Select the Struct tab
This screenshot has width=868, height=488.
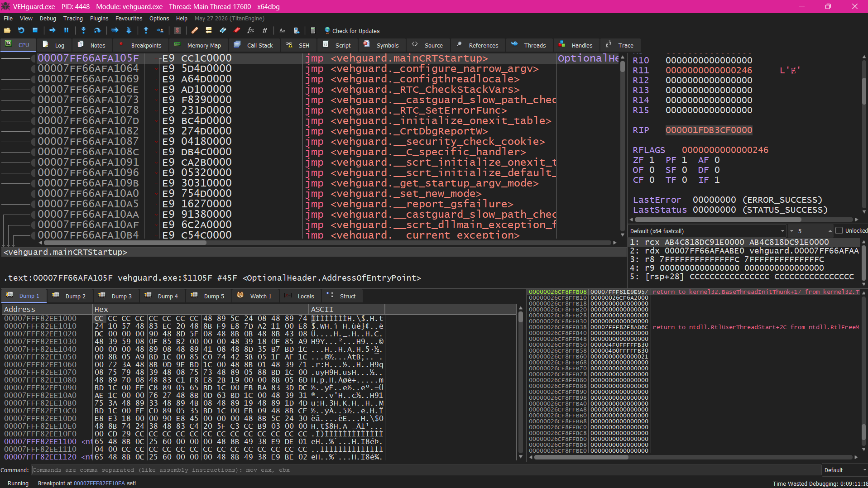[x=342, y=296]
